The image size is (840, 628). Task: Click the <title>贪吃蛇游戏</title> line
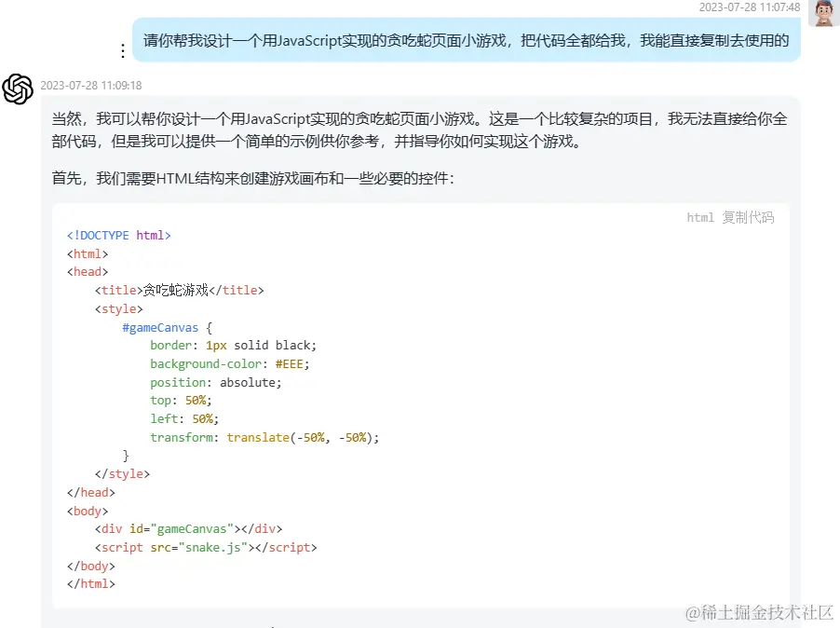[180, 291]
